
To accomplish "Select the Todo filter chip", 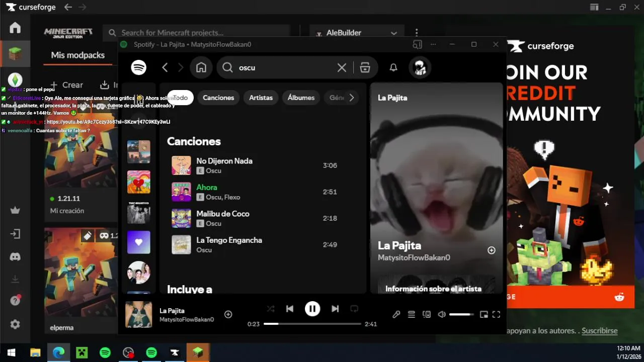I will click(x=181, y=98).
